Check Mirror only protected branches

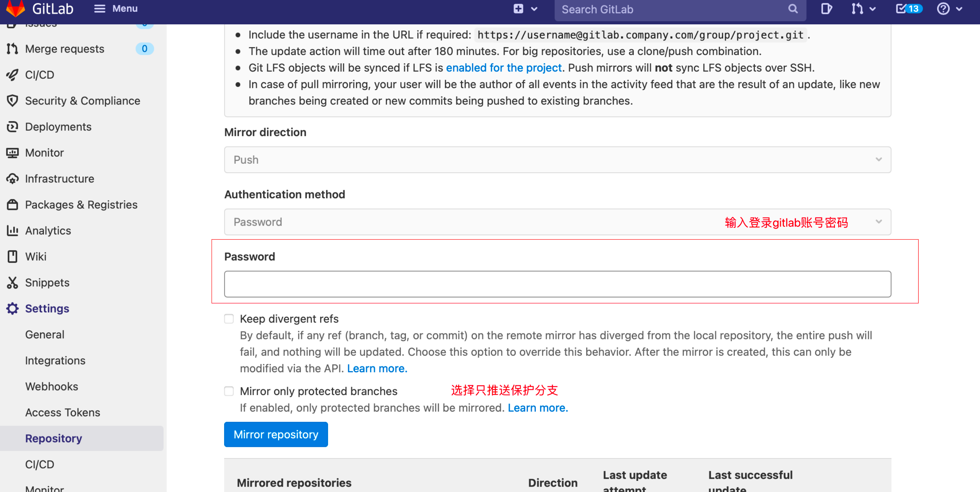pyautogui.click(x=229, y=391)
